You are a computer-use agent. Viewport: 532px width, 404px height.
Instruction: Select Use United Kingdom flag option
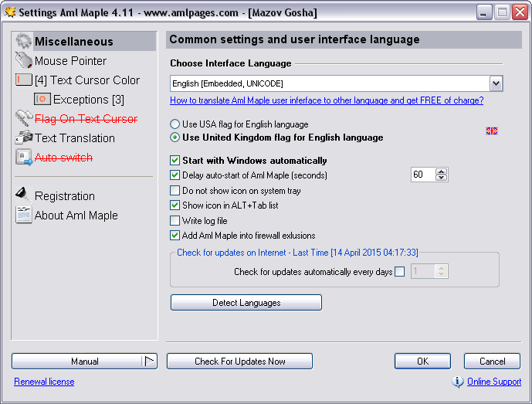click(175, 137)
